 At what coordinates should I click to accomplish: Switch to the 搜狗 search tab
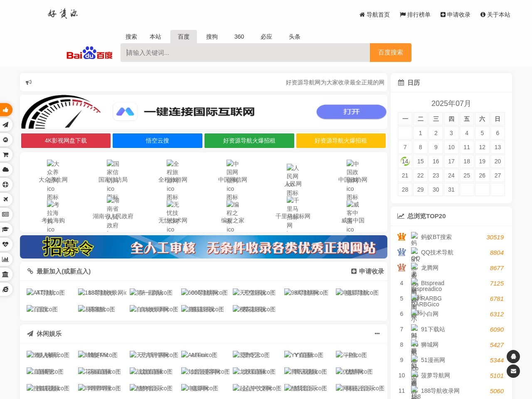coord(212,37)
